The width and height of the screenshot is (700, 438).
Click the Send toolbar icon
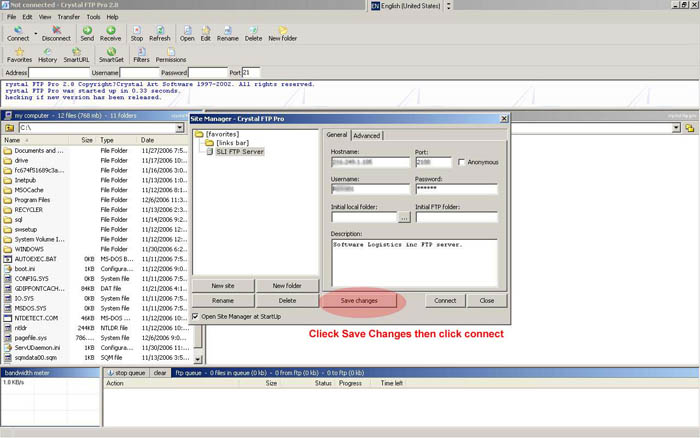87,33
